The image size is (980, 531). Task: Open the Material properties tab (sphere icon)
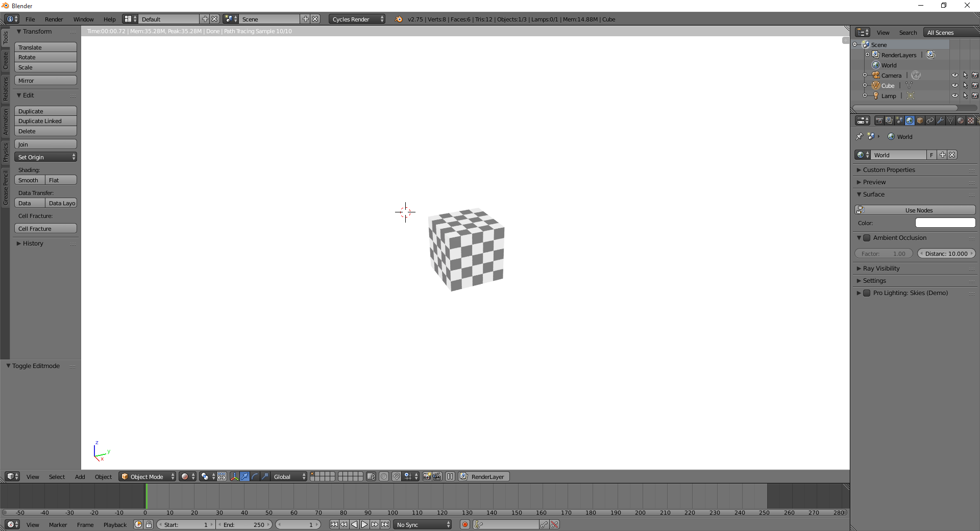click(x=961, y=121)
